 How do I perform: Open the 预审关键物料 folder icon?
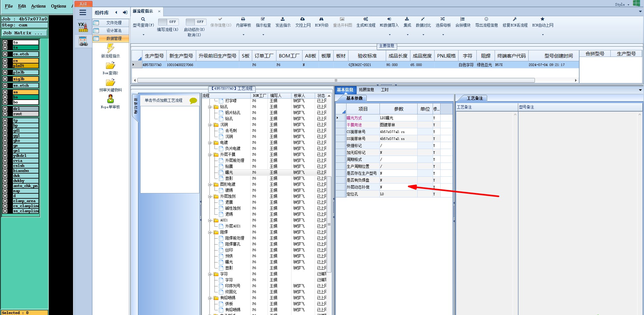tap(110, 82)
